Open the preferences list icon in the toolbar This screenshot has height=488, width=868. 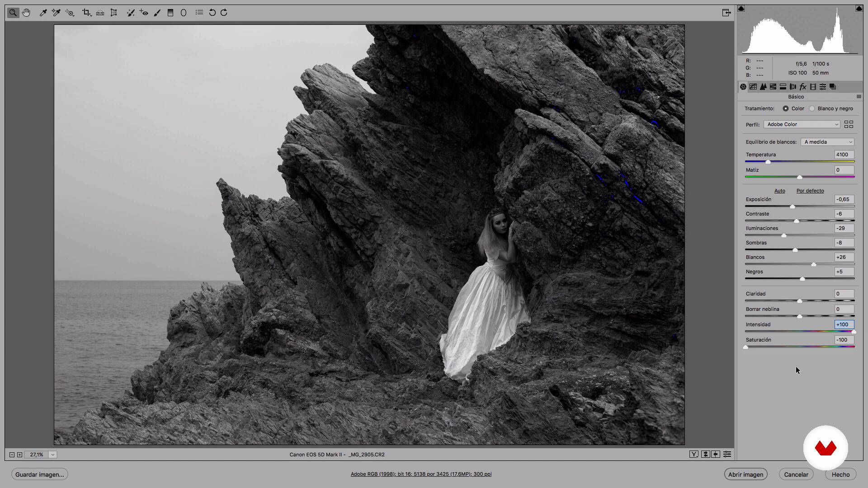199,12
